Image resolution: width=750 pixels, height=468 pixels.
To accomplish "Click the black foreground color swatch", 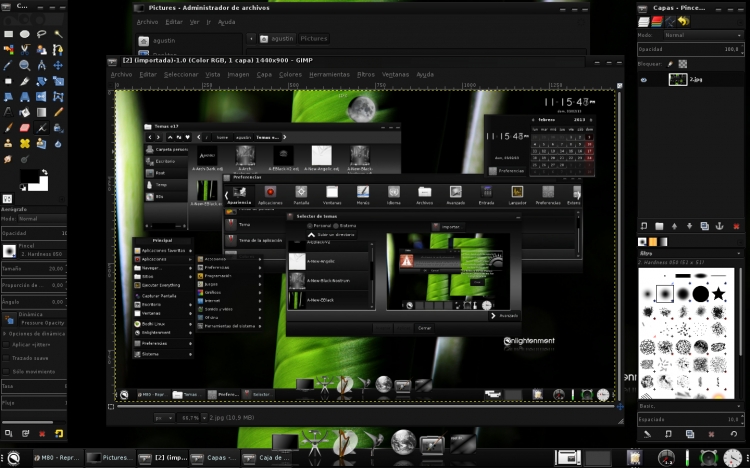I will point(30,176).
